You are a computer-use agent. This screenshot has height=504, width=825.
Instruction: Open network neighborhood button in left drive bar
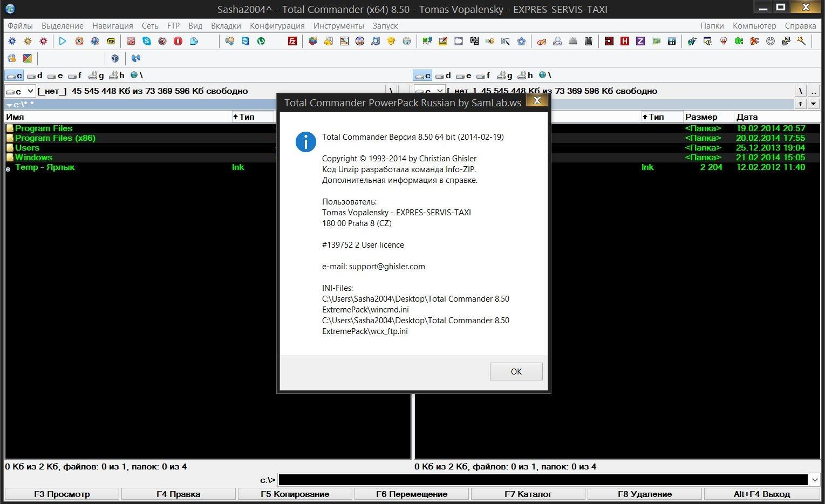[x=137, y=76]
